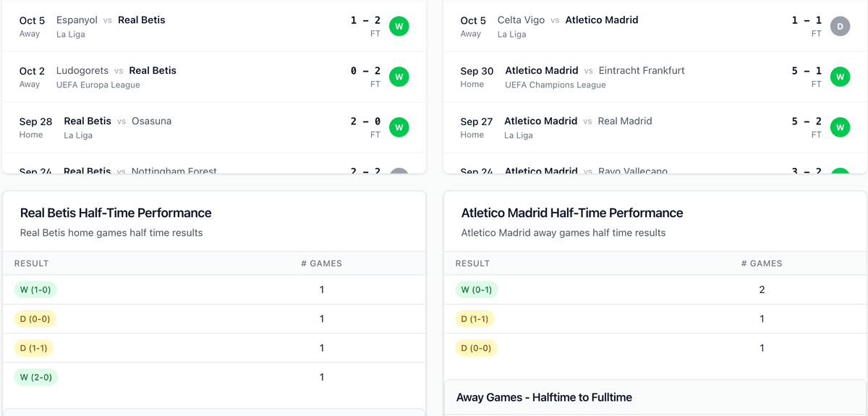Expand the Away Games - Halftime to Fulltime section

[x=544, y=397]
